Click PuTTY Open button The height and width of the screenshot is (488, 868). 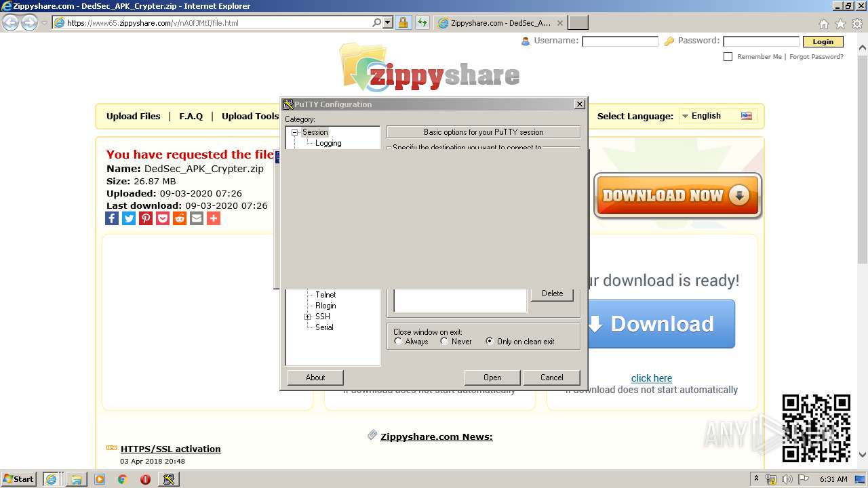[x=492, y=378]
